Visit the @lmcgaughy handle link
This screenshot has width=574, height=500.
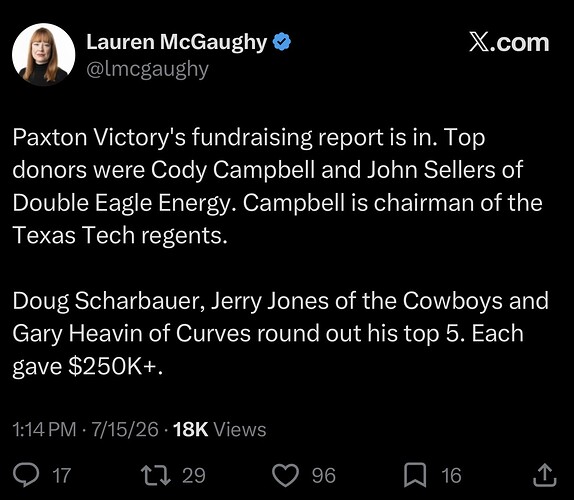click(148, 69)
